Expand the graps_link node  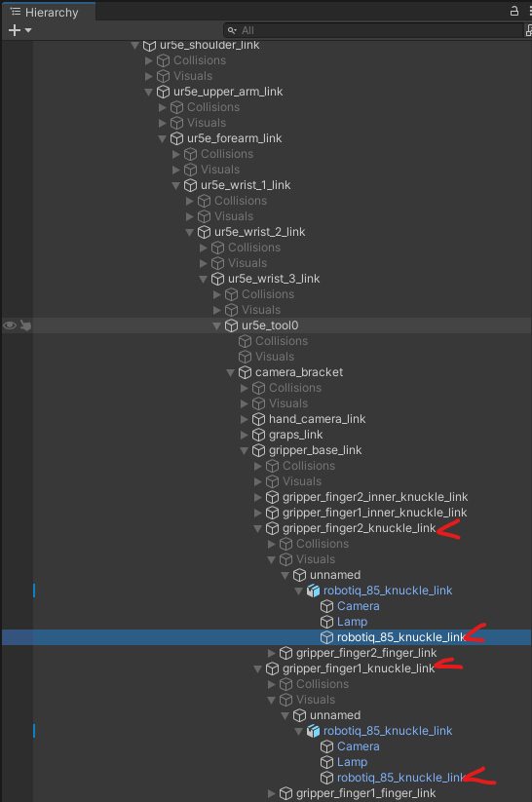[x=244, y=435]
